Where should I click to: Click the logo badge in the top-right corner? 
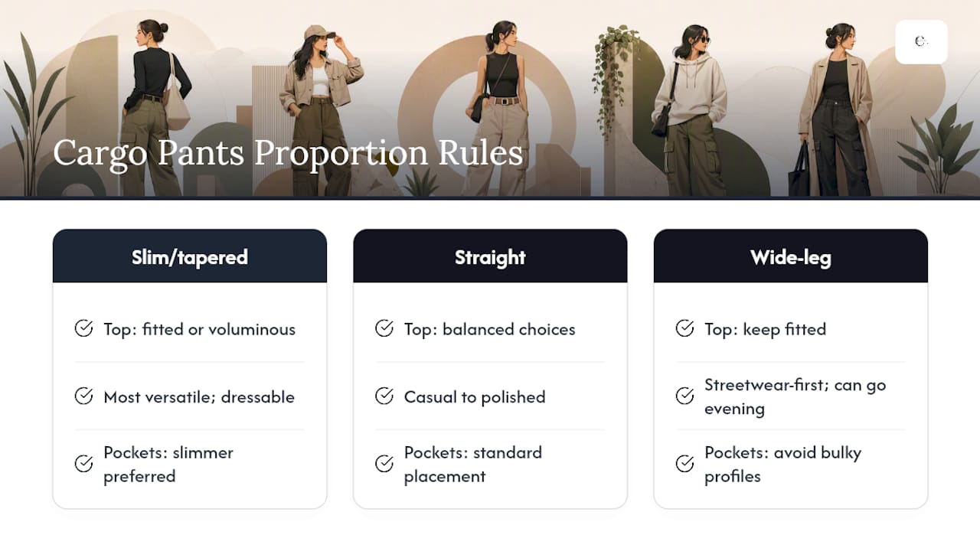tap(921, 41)
